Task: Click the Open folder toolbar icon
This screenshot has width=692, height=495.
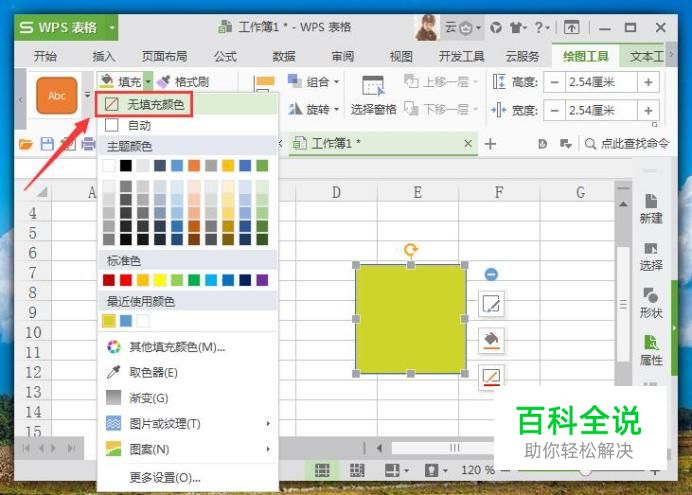Action: tap(26, 144)
